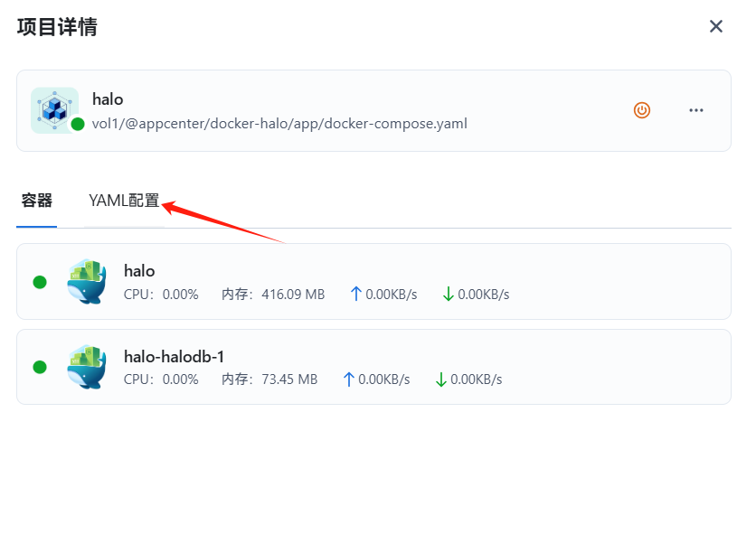The width and height of the screenshot is (756, 534).
Task: Click the halo container name
Action: pyautogui.click(x=139, y=271)
